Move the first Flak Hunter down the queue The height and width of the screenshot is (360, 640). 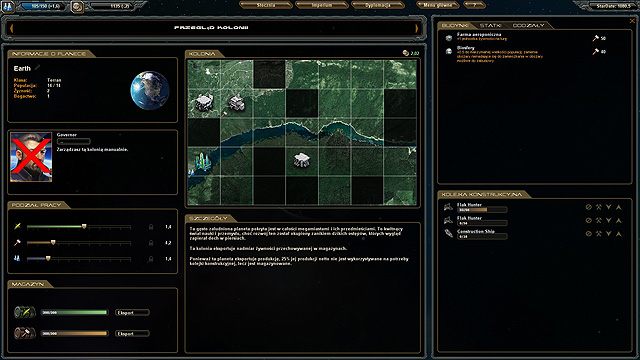click(609, 207)
